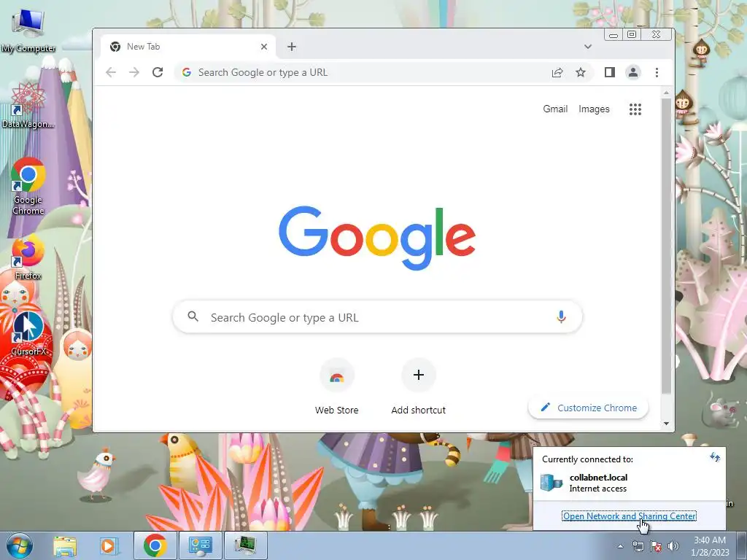The height and width of the screenshot is (560, 747).
Task: Open Chrome's side panel icon
Action: coord(609,72)
